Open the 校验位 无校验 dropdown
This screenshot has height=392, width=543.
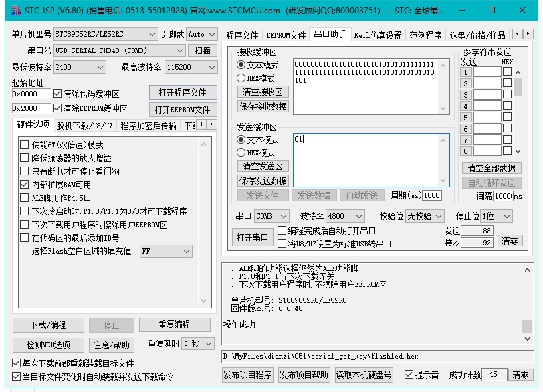[x=425, y=216]
